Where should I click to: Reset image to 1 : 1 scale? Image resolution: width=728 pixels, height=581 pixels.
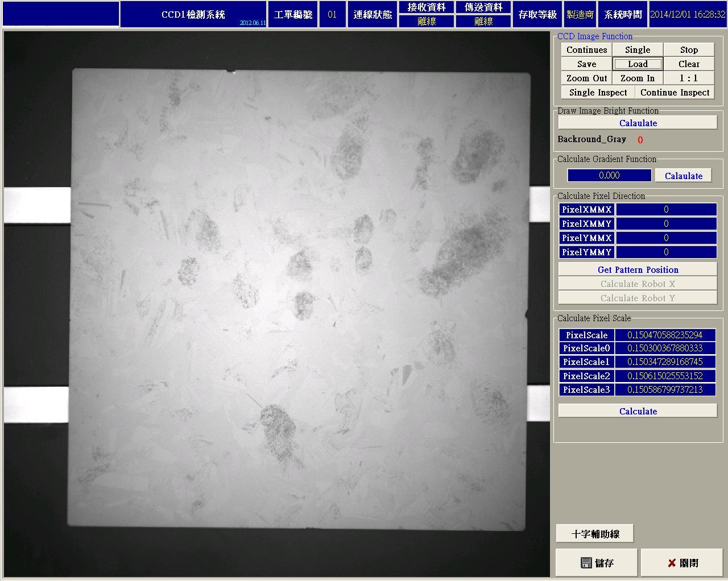click(x=689, y=78)
